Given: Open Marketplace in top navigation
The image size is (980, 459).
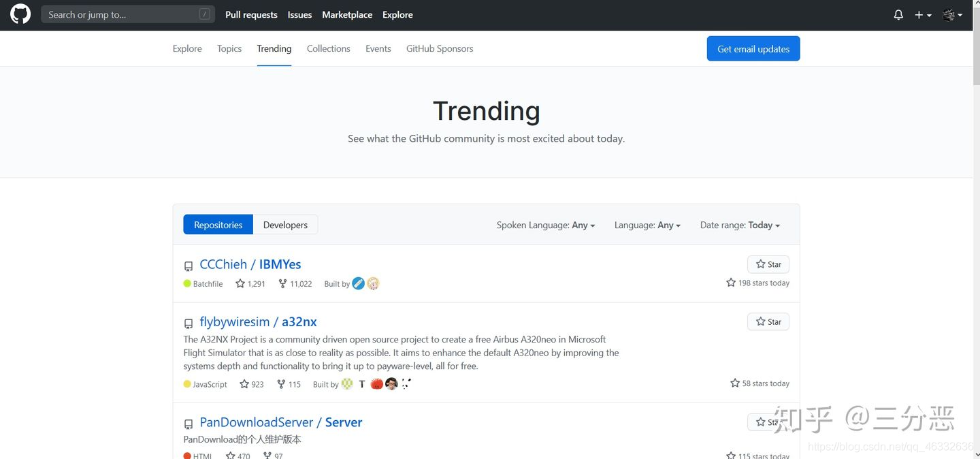Looking at the screenshot, I should [x=347, y=14].
